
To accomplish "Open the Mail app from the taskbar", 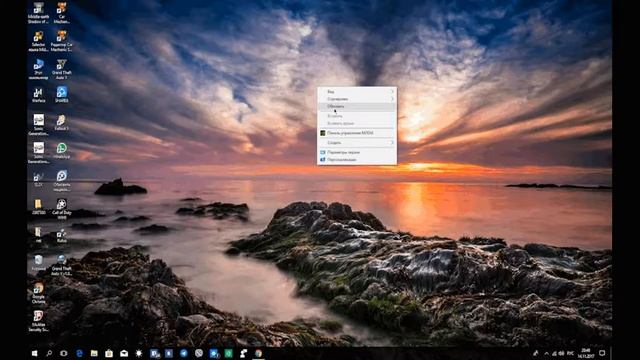I will point(124,353).
